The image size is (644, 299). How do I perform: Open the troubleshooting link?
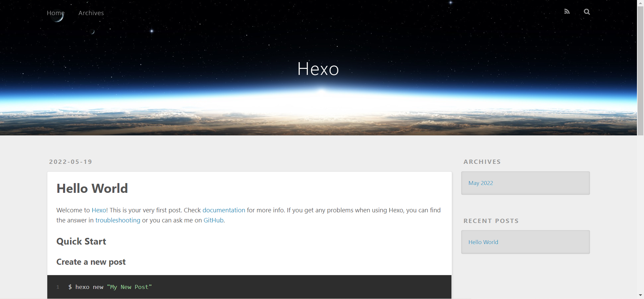[x=118, y=220]
